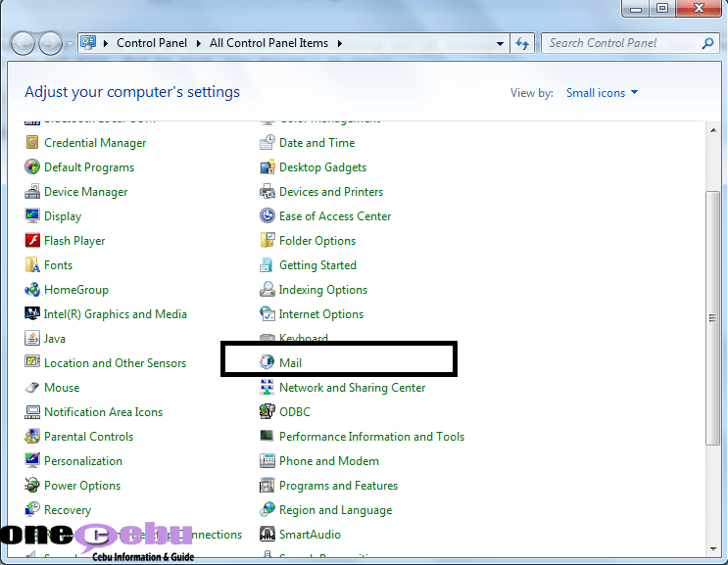Open the recent pages dropdown beside Forward
The width and height of the screenshot is (728, 565).
click(x=70, y=44)
